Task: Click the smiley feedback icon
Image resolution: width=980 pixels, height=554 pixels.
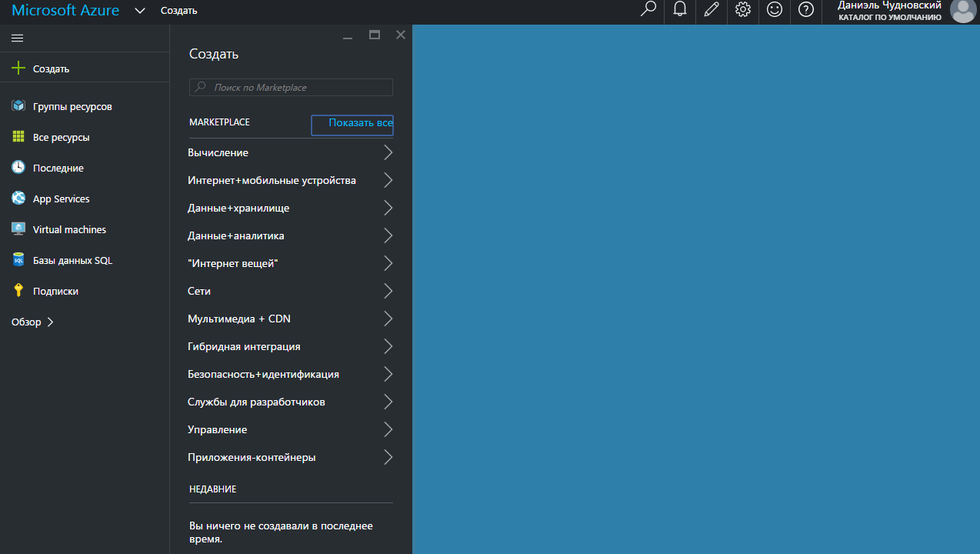Action: click(775, 9)
